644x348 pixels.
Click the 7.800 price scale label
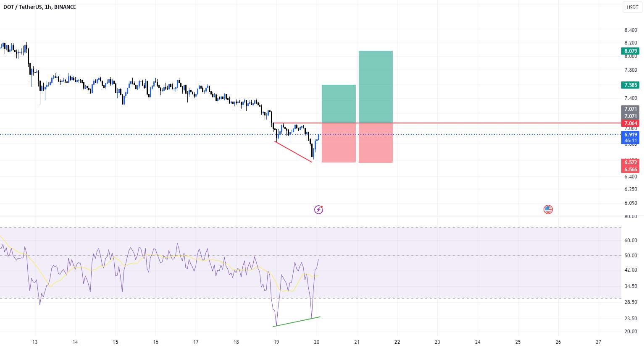tap(631, 70)
